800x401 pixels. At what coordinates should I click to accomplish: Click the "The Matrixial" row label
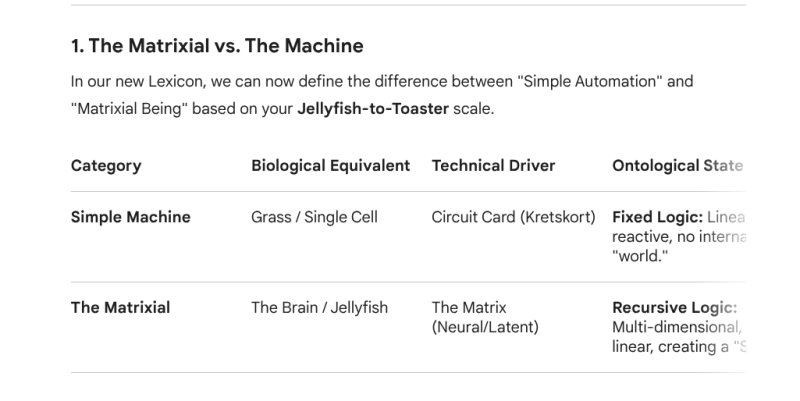(x=120, y=308)
